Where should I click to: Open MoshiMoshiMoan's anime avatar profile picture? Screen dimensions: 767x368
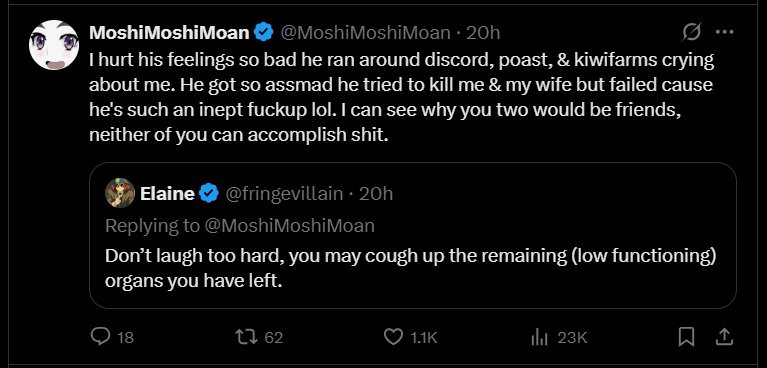click(54, 45)
